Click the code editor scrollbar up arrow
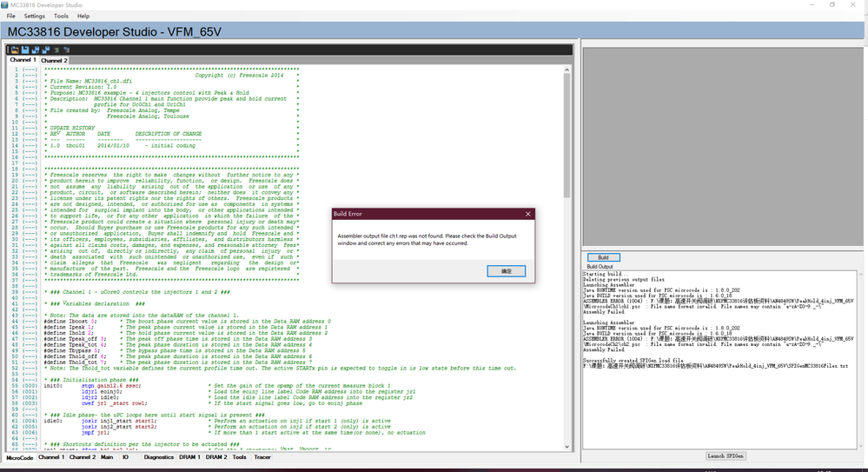Image resolution: width=868 pixels, height=472 pixels. 567,70
